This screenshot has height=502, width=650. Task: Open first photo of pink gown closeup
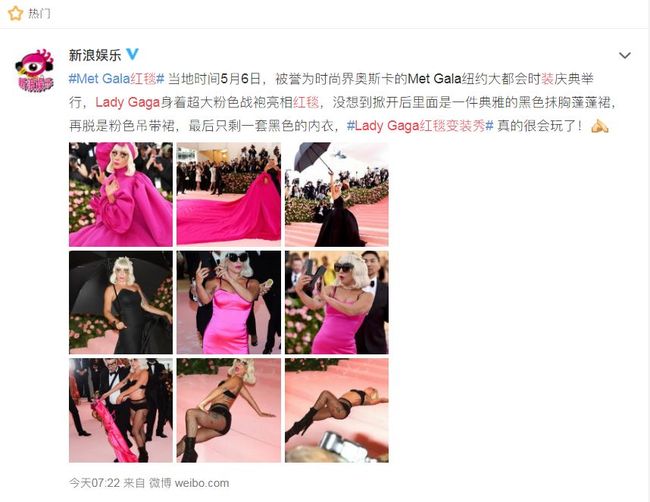pyautogui.click(x=121, y=194)
